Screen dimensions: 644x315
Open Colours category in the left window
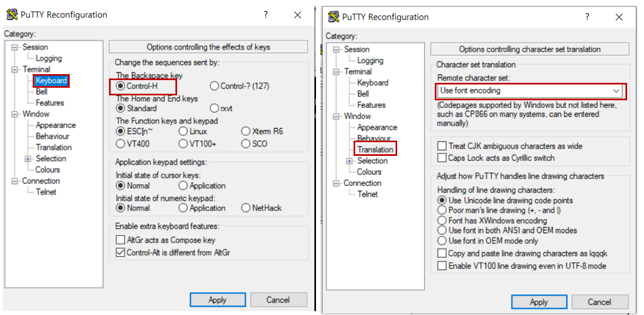click(x=47, y=169)
